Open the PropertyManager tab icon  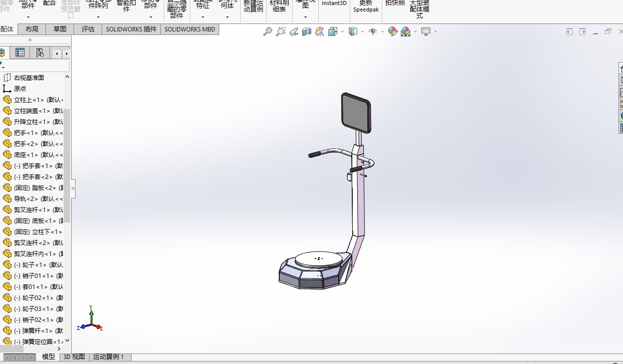[x=20, y=52]
